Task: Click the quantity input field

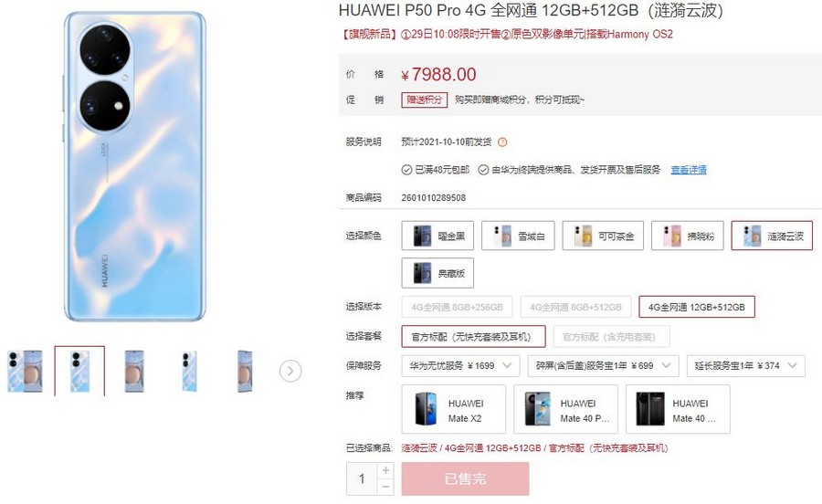Action: (362, 478)
